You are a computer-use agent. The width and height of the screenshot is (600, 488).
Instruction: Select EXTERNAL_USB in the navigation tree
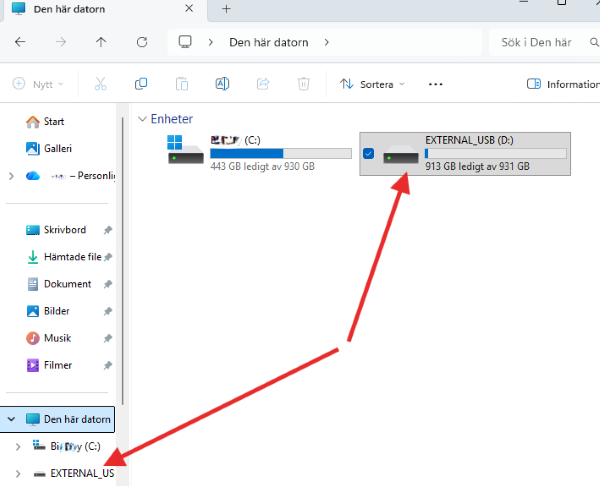(x=73, y=473)
